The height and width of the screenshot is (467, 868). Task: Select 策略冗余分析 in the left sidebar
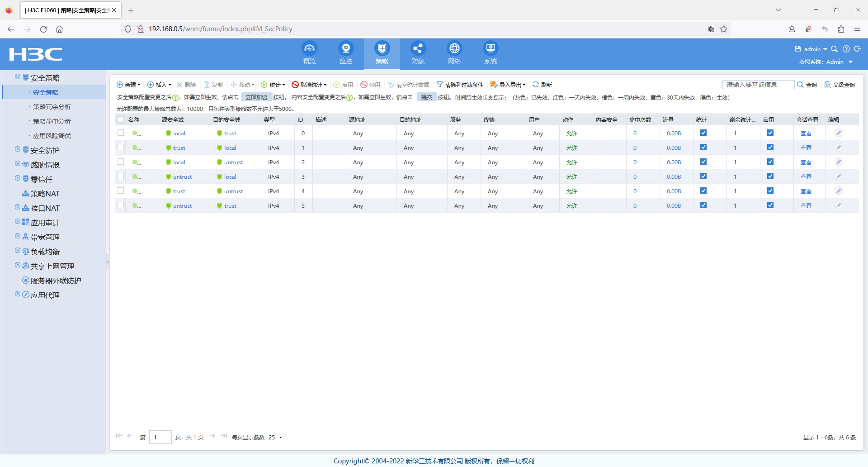52,107
